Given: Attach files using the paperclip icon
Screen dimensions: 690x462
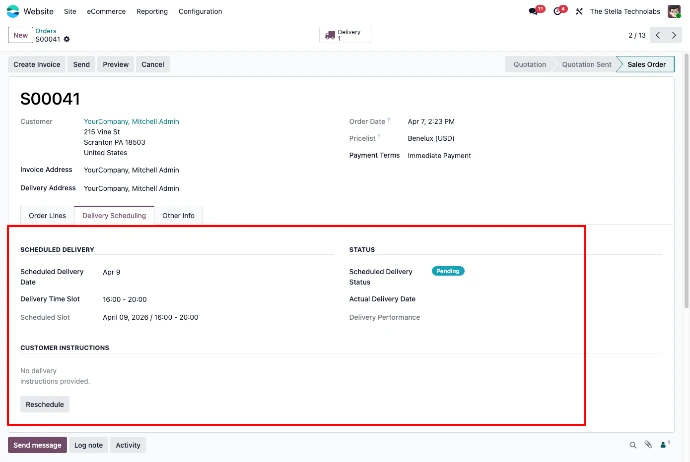Looking at the screenshot, I should pos(648,445).
